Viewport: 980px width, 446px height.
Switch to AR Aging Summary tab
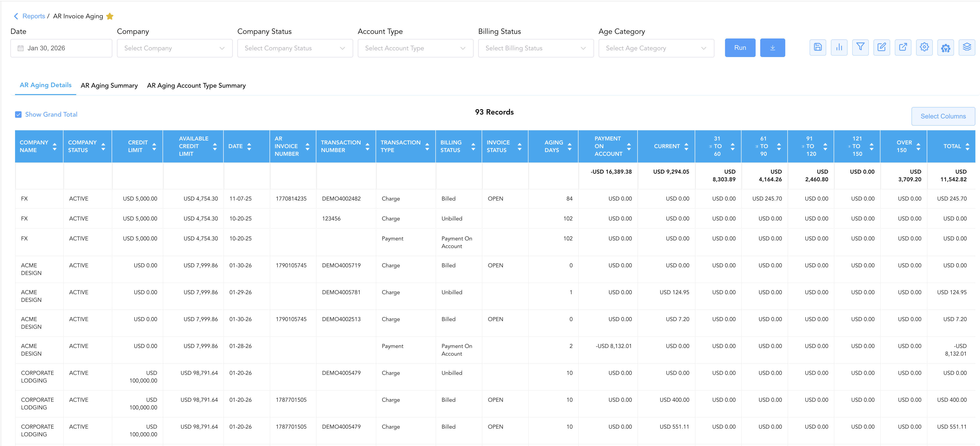pos(109,86)
